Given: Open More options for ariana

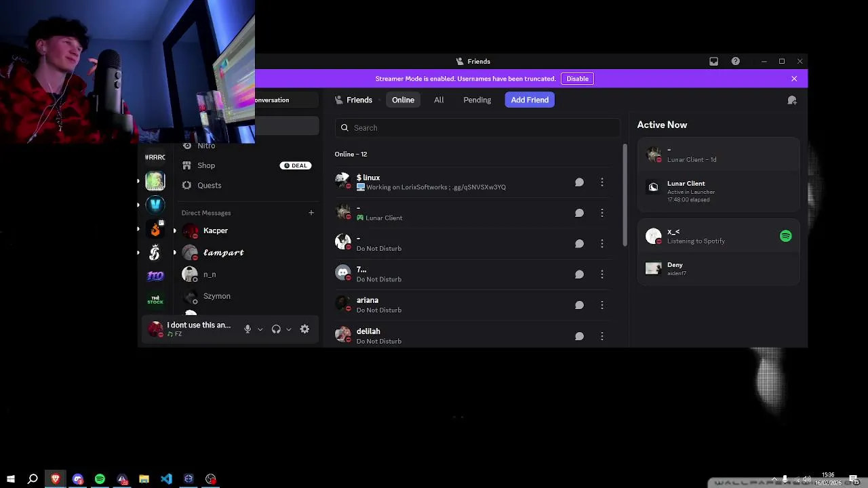Looking at the screenshot, I should pyautogui.click(x=601, y=305).
